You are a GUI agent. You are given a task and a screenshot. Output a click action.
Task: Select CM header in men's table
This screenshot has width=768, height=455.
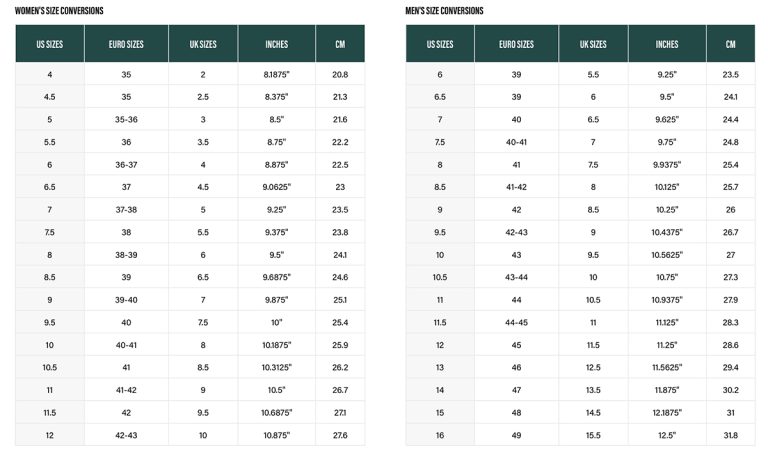click(x=730, y=44)
